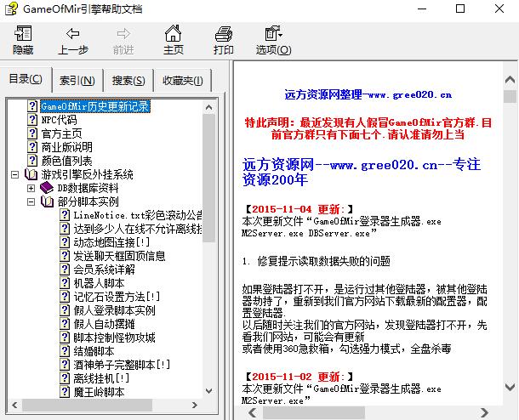Expand the DB数据库资料 tree node
Screen dimensions: 519x420
click(31, 188)
